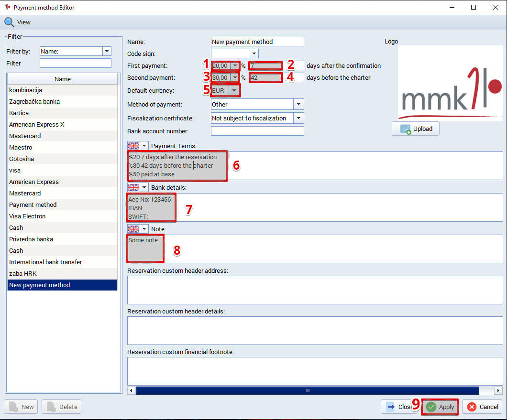Click the Name input field
This screenshot has height=420, width=507.
[x=257, y=42]
